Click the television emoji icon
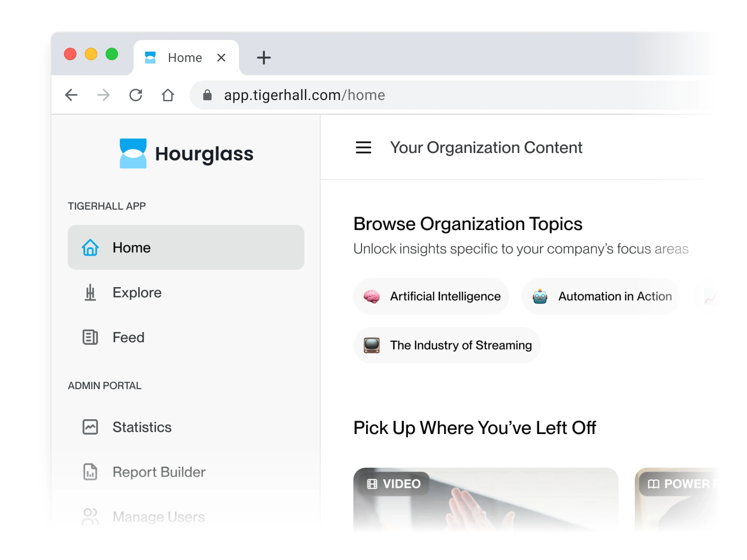This screenshot has width=747, height=560. pos(371,345)
